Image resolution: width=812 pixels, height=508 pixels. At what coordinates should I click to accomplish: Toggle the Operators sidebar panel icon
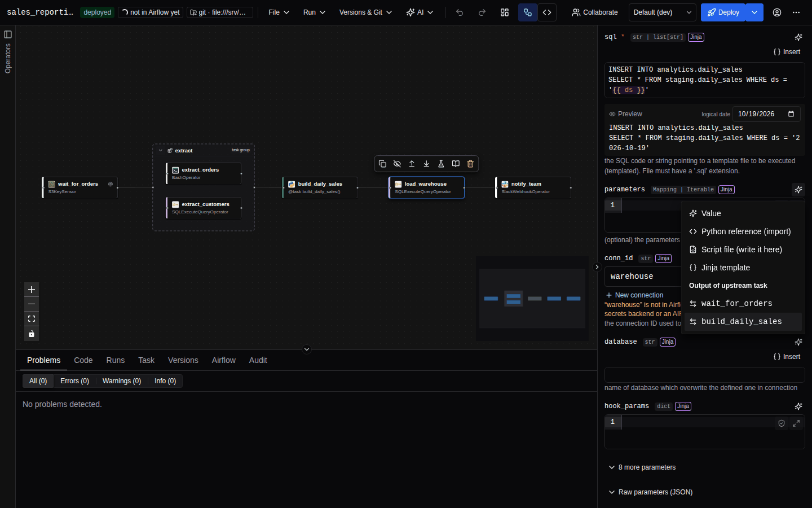[x=8, y=34]
